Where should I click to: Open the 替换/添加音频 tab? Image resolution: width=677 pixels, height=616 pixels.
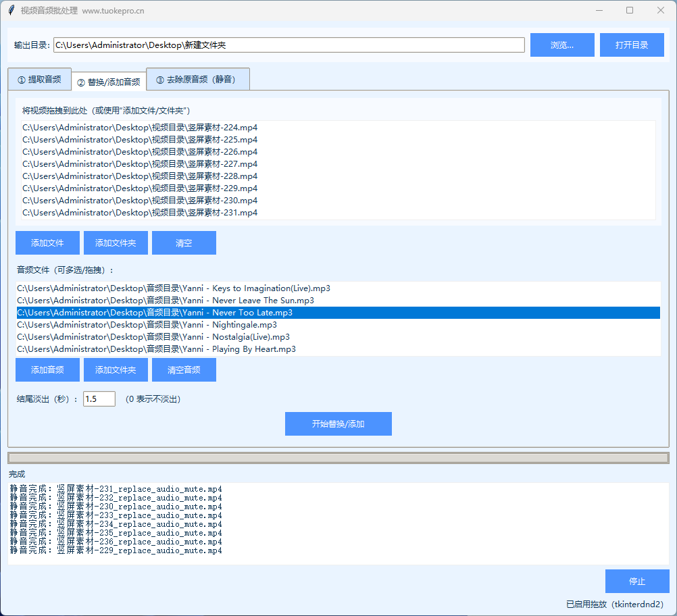click(x=109, y=82)
